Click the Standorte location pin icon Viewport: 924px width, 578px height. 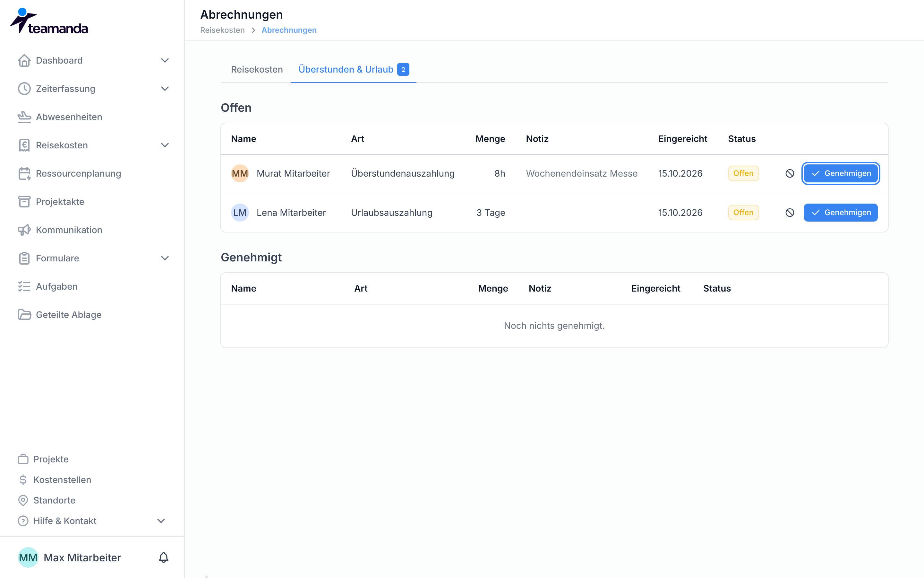pyautogui.click(x=23, y=500)
